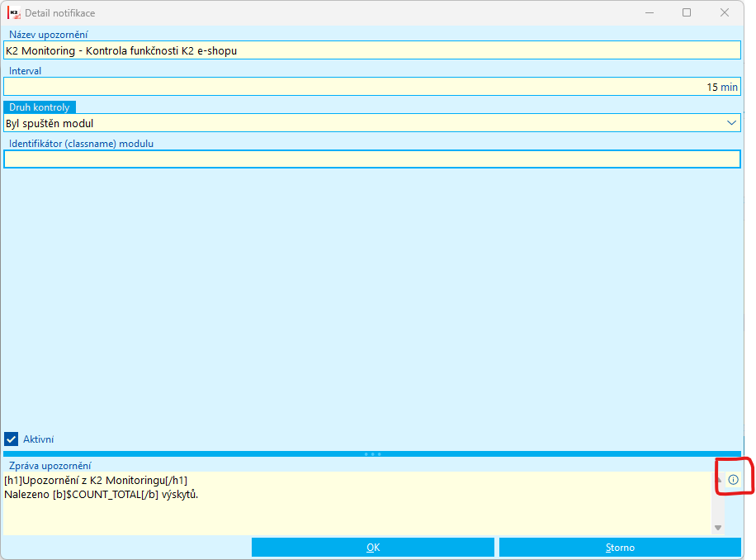This screenshot has width=756, height=560.
Task: Click the Aktivní label text
Action: point(39,439)
